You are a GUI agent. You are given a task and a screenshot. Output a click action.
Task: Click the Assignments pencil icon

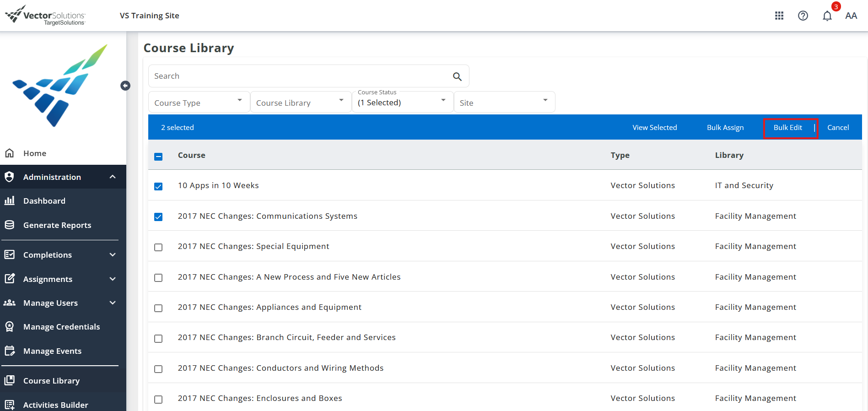pyautogui.click(x=9, y=279)
